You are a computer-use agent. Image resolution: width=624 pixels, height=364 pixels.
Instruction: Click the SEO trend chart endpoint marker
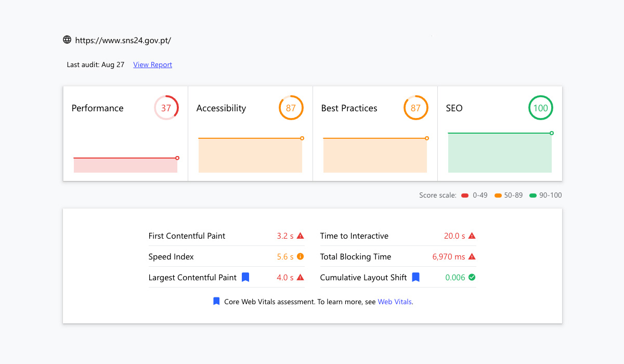click(x=552, y=133)
